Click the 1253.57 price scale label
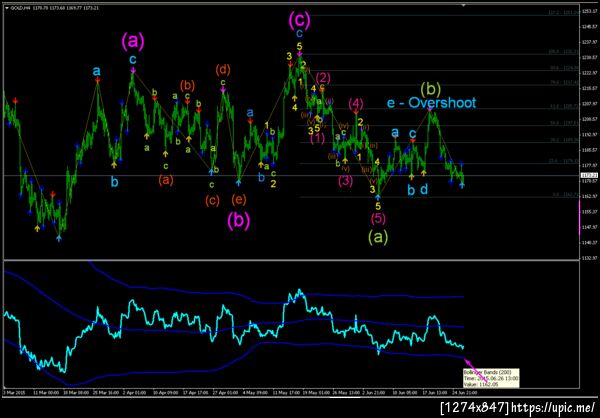 589,11
